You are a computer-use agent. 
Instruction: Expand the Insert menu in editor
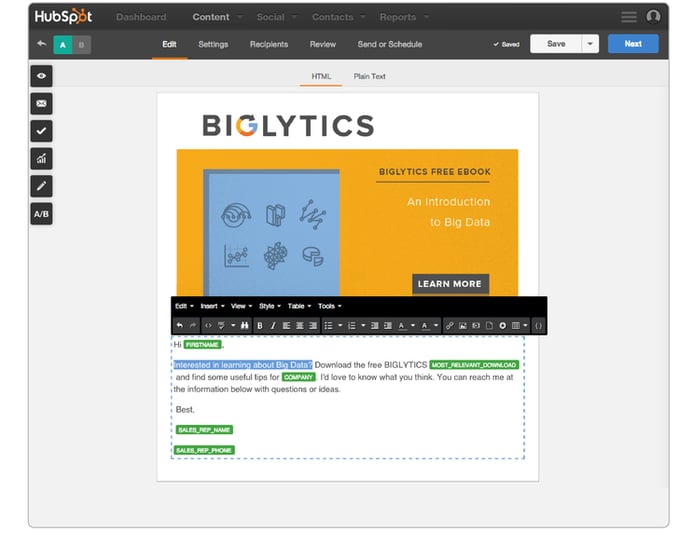tap(212, 306)
